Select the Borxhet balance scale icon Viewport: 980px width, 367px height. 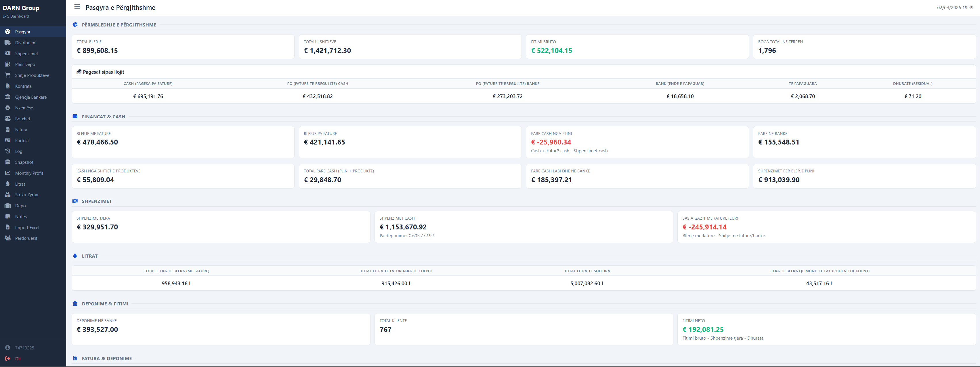click(x=8, y=118)
